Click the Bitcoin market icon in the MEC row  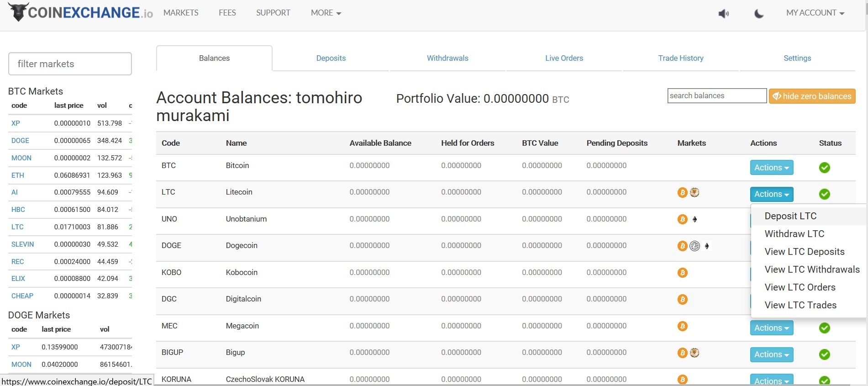click(682, 326)
